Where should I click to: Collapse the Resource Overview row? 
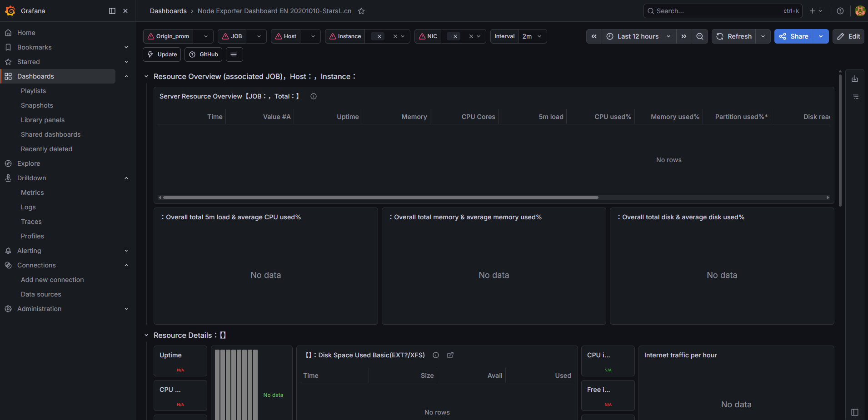(146, 77)
